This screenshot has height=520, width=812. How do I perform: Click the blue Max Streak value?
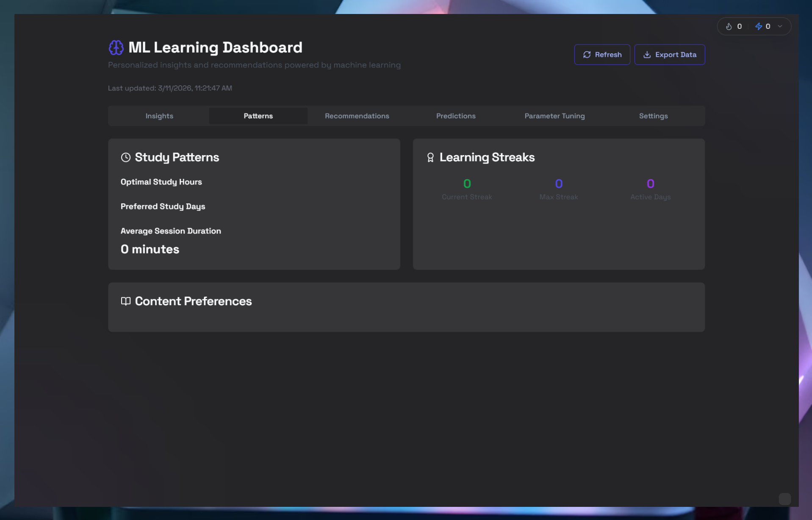pyautogui.click(x=559, y=184)
